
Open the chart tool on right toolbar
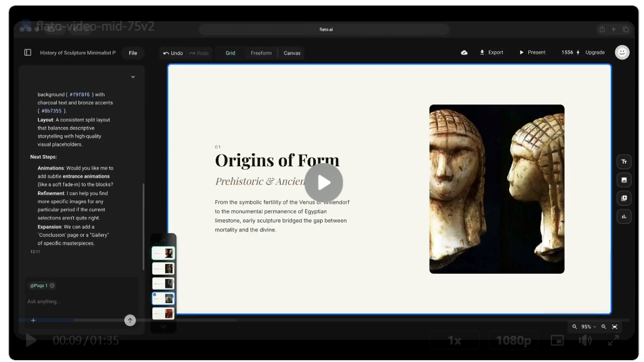coord(623,216)
